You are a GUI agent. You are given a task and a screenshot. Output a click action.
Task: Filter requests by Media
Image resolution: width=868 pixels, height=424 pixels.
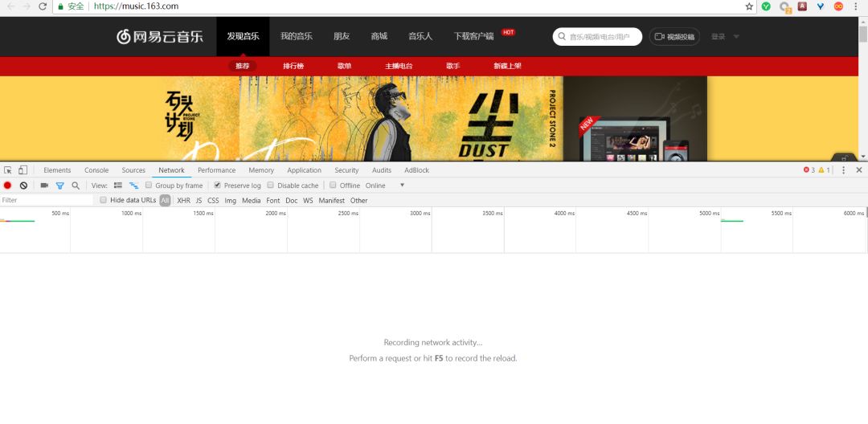(x=252, y=201)
